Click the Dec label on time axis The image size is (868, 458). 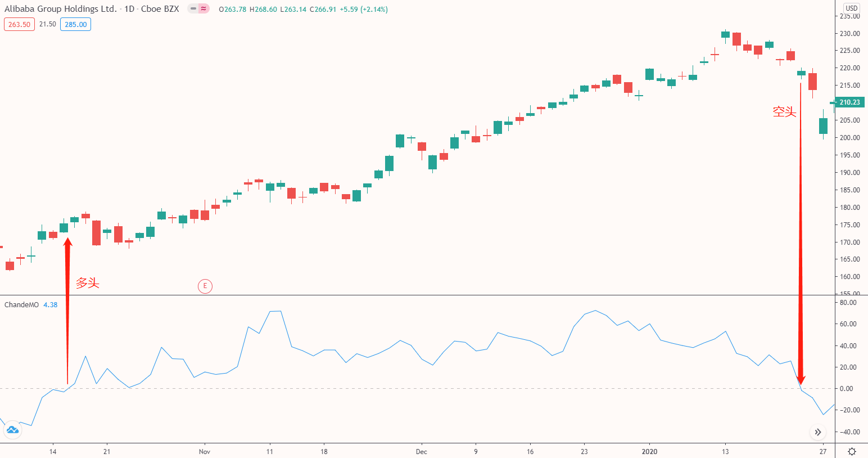422,451
